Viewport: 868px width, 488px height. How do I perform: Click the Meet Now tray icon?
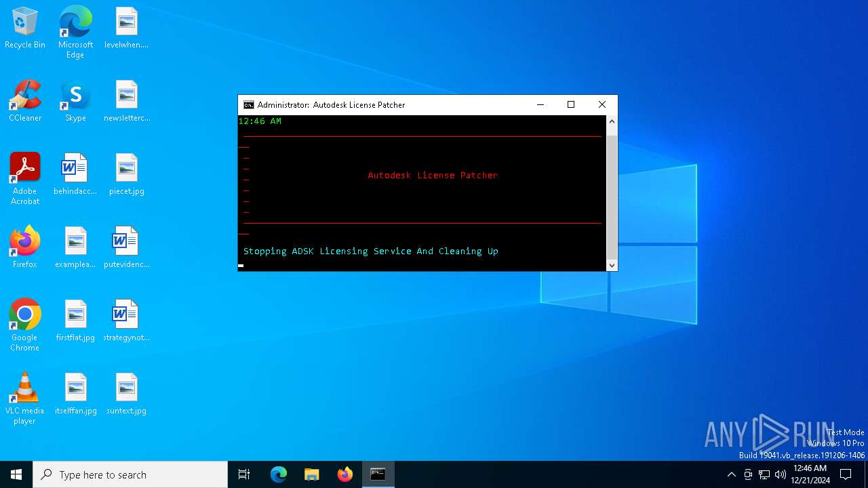click(748, 474)
